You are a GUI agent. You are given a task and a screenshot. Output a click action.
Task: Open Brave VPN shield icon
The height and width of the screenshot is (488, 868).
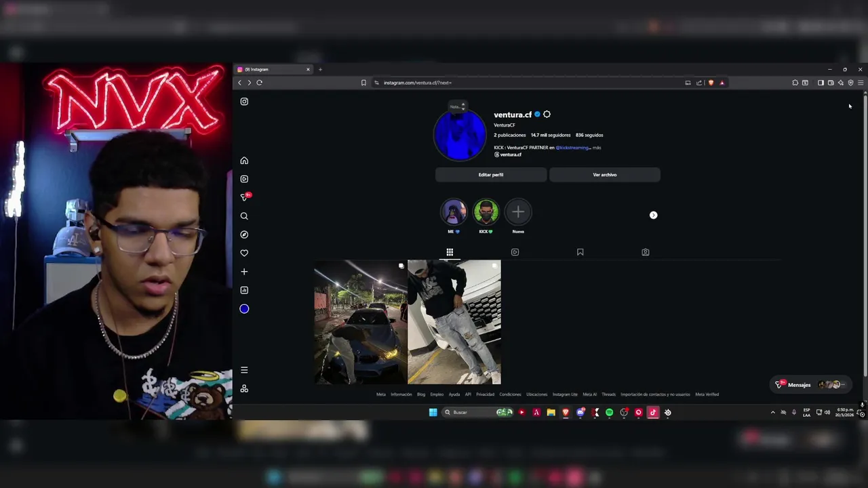click(x=850, y=83)
